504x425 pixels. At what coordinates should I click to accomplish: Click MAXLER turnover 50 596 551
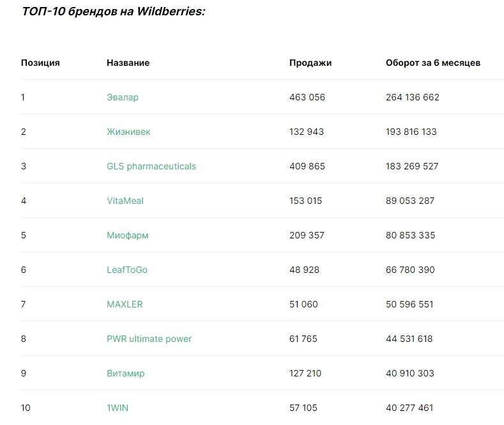pos(409,304)
